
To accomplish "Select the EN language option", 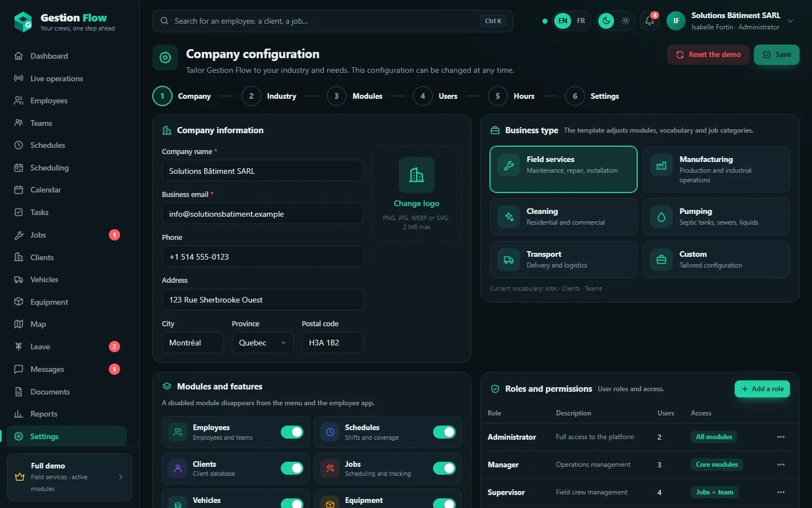I will pos(563,21).
